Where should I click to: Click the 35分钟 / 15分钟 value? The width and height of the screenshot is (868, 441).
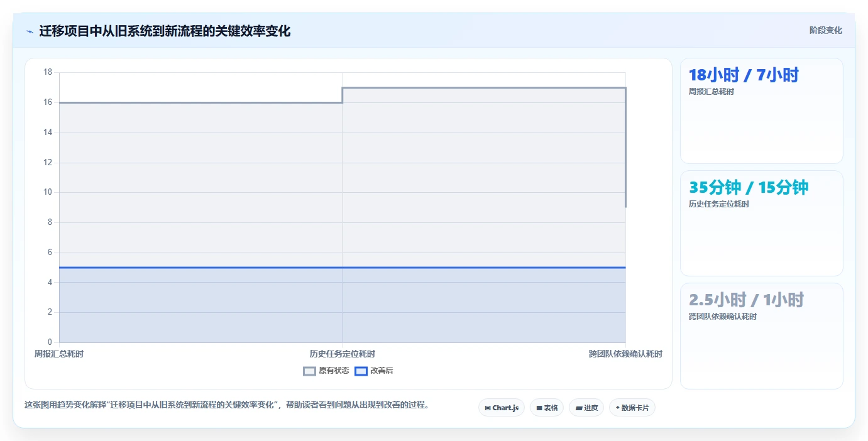(749, 187)
